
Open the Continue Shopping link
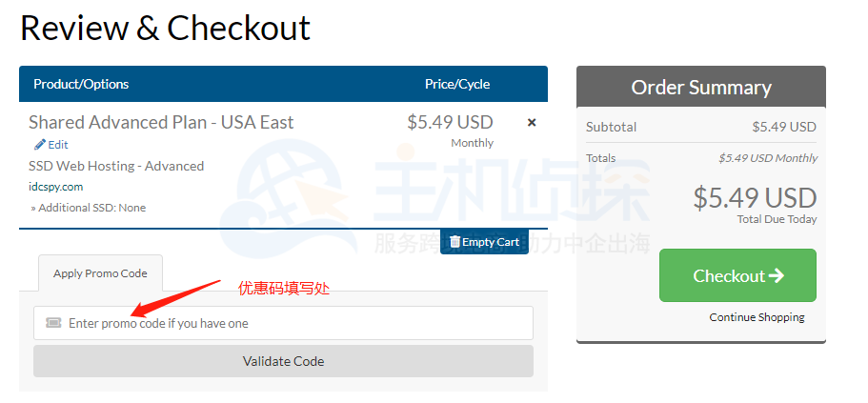coord(757,317)
